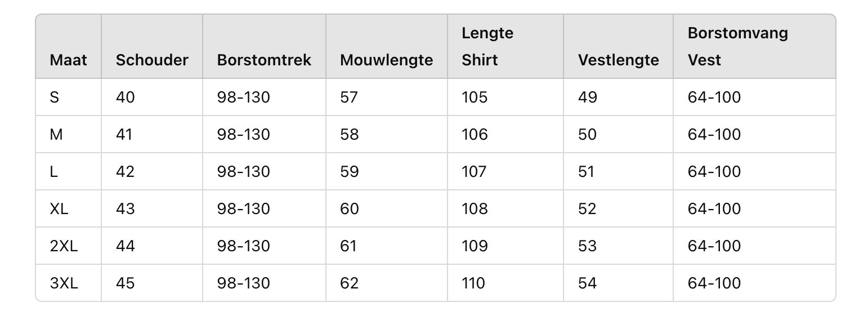This screenshot has height=320, width=868.
Task: Click shoulder value 40 for size S
Action: coord(125,97)
